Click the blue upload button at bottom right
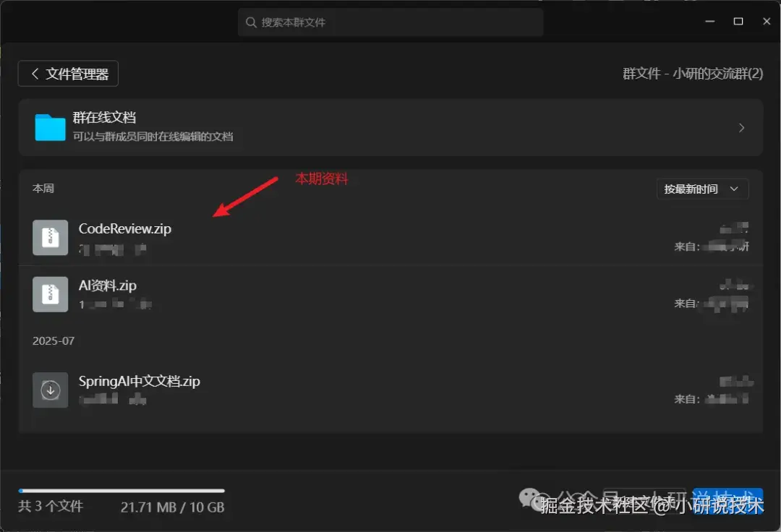The width and height of the screenshot is (781, 532). click(727, 501)
